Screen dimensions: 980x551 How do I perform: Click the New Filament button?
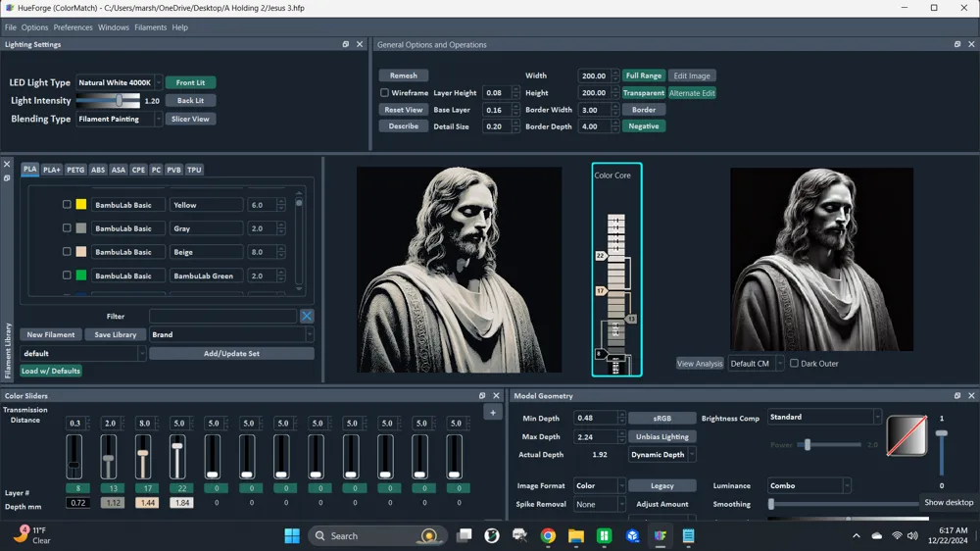pyautogui.click(x=51, y=334)
